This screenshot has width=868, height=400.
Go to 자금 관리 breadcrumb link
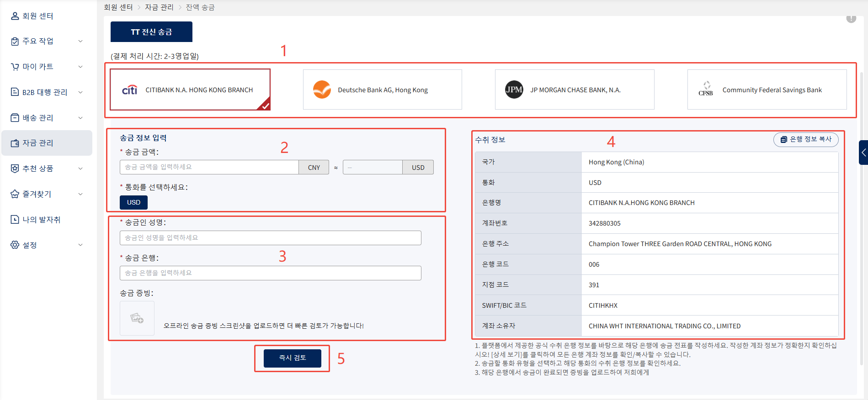click(160, 7)
